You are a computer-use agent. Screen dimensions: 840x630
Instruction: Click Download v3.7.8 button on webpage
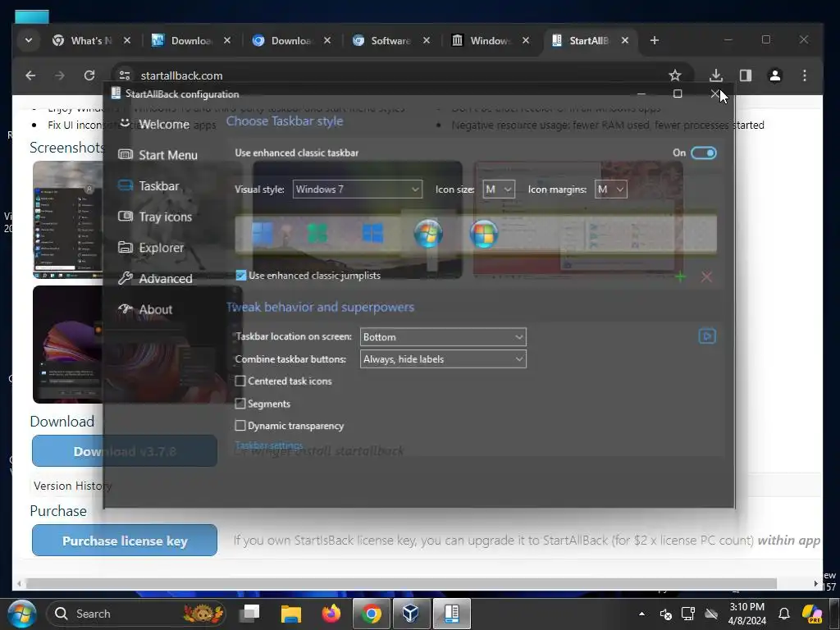pos(125,451)
